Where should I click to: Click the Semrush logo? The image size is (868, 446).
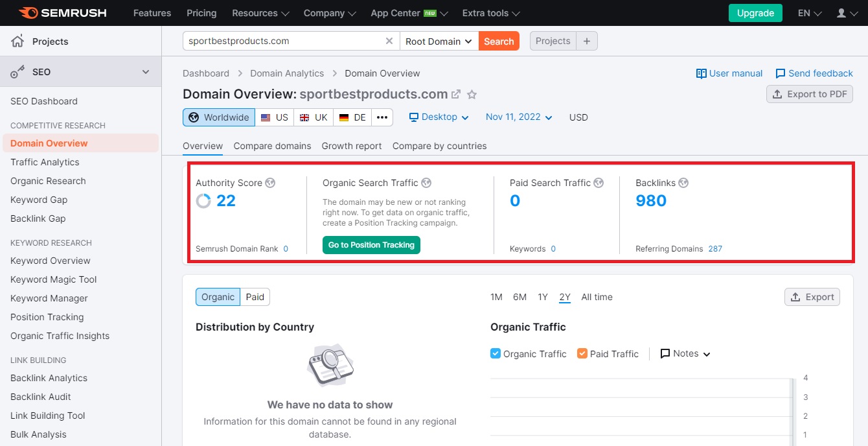(62, 13)
